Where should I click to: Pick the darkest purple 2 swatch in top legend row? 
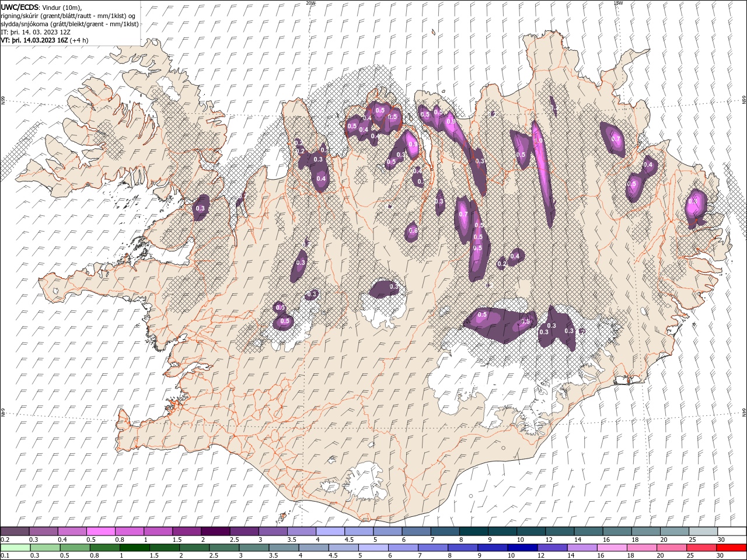pyautogui.click(x=215, y=531)
